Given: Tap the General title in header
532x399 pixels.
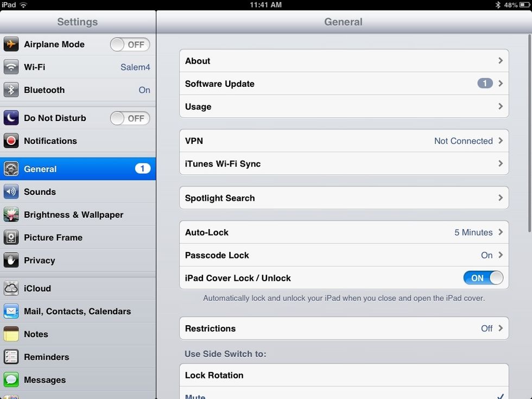Looking at the screenshot, I should tap(343, 22).
